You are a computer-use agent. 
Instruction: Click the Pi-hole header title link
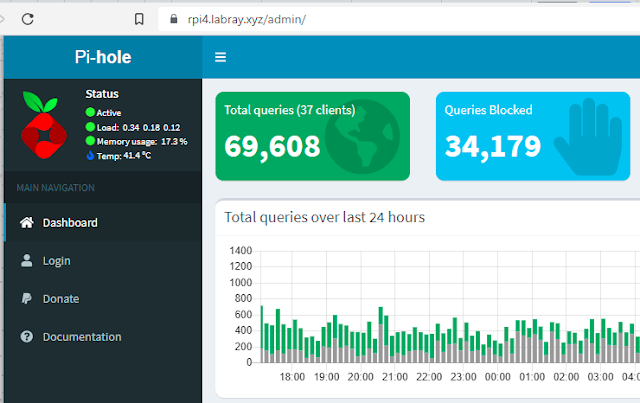point(103,57)
